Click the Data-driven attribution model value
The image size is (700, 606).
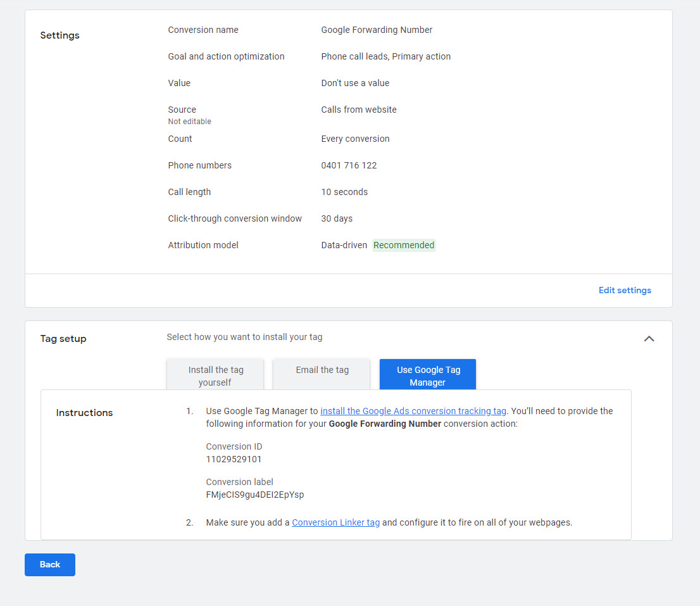344,245
